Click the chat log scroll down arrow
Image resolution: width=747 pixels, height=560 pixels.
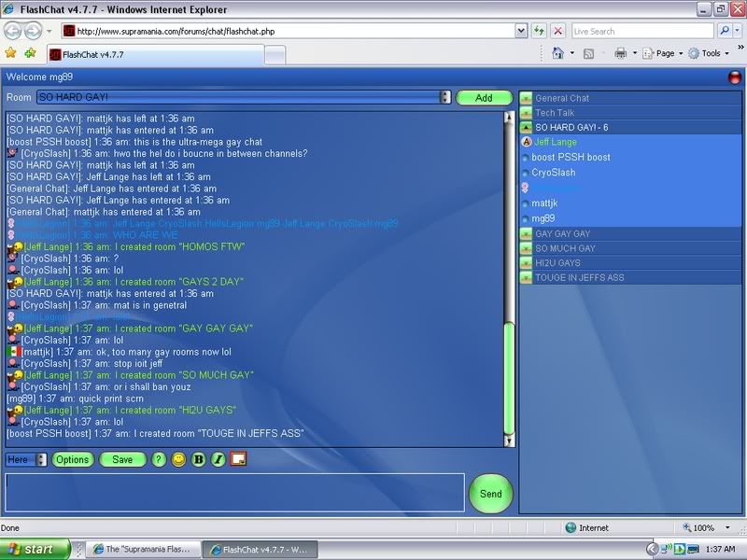coord(509,441)
